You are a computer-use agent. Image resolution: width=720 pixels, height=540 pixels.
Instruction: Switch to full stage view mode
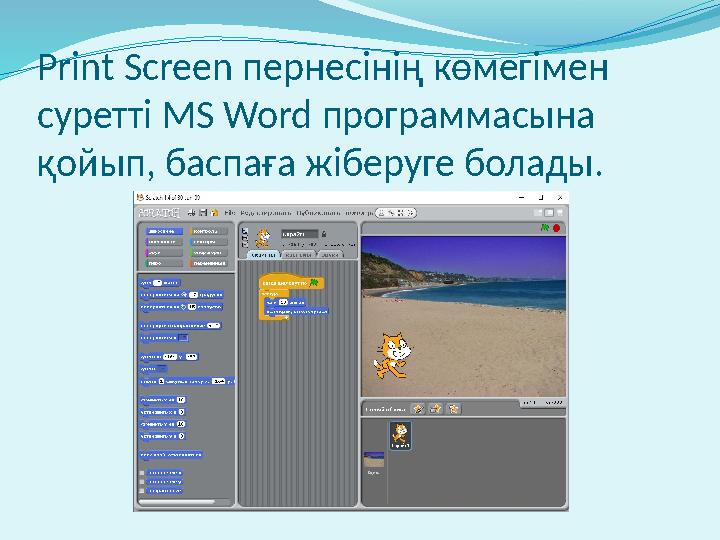(x=549, y=213)
